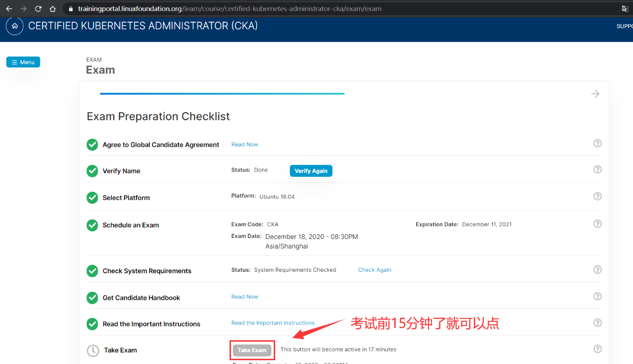Image resolution: width=633 pixels, height=364 pixels.
Task: Click green check beside Select Platform
Action: [92, 198]
